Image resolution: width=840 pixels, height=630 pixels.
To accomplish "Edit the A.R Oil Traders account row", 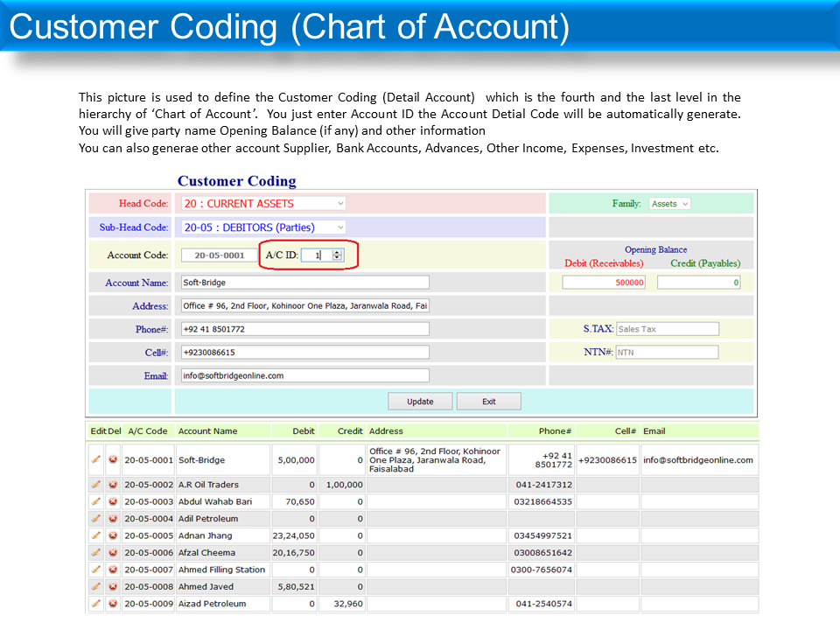I will pos(95,485).
